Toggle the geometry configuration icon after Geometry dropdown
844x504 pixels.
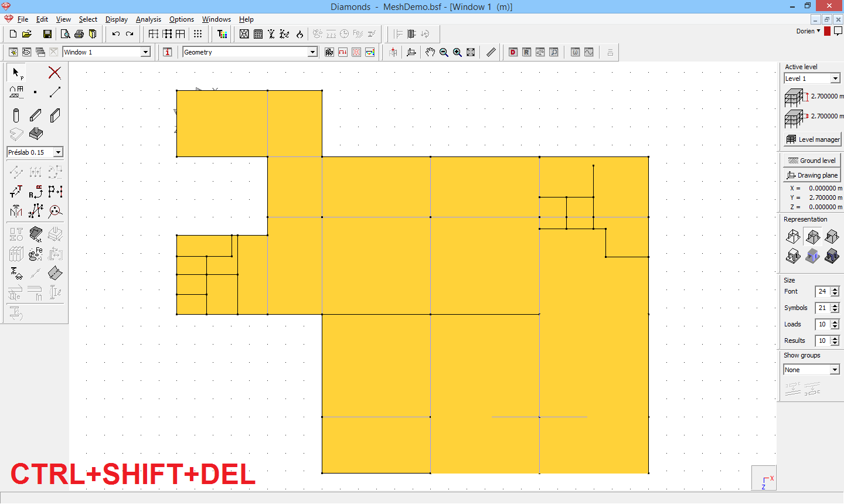point(329,52)
